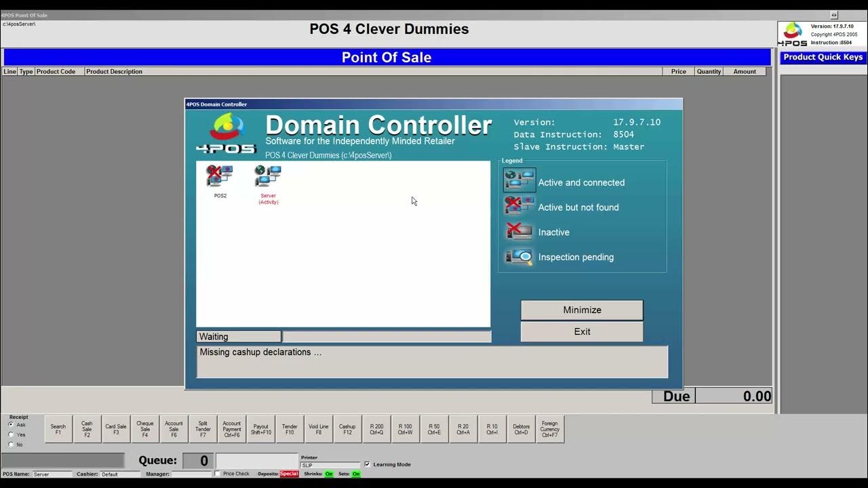Click the Deposits Special indicator

point(289,474)
